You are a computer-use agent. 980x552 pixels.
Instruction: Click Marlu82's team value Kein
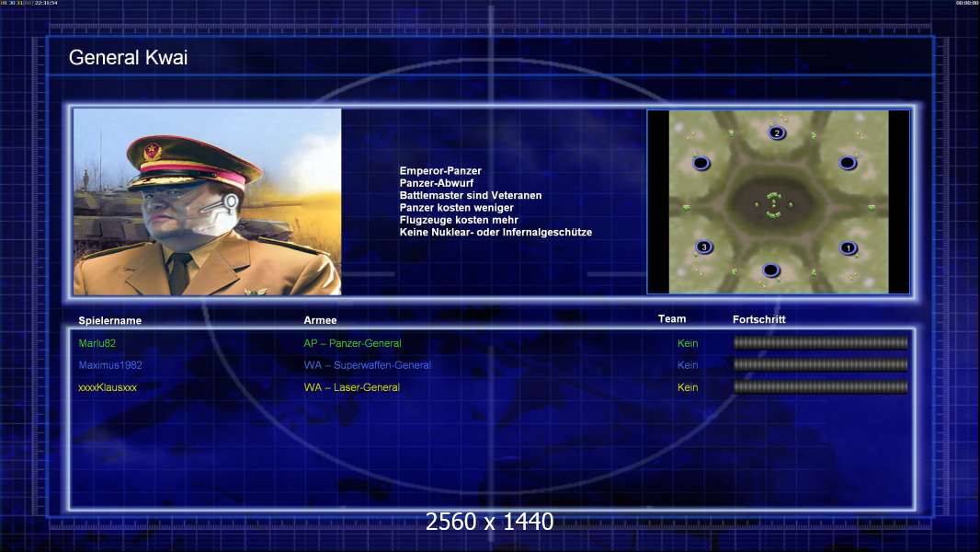(x=688, y=343)
